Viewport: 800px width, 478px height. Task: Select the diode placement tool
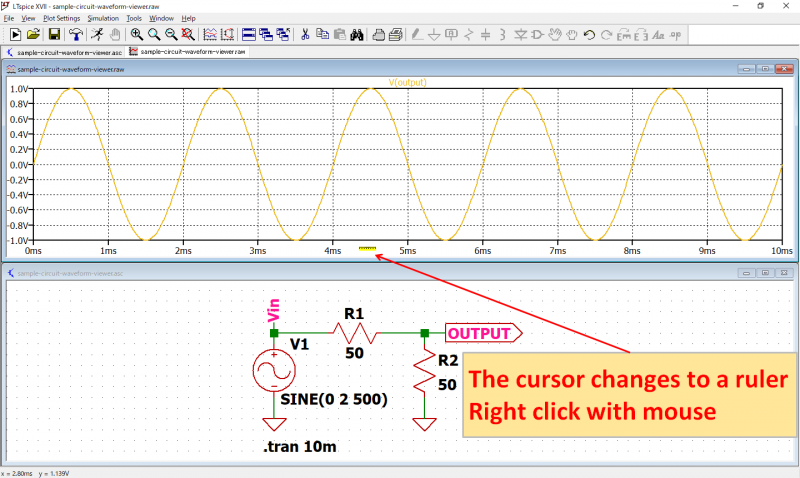click(x=520, y=35)
